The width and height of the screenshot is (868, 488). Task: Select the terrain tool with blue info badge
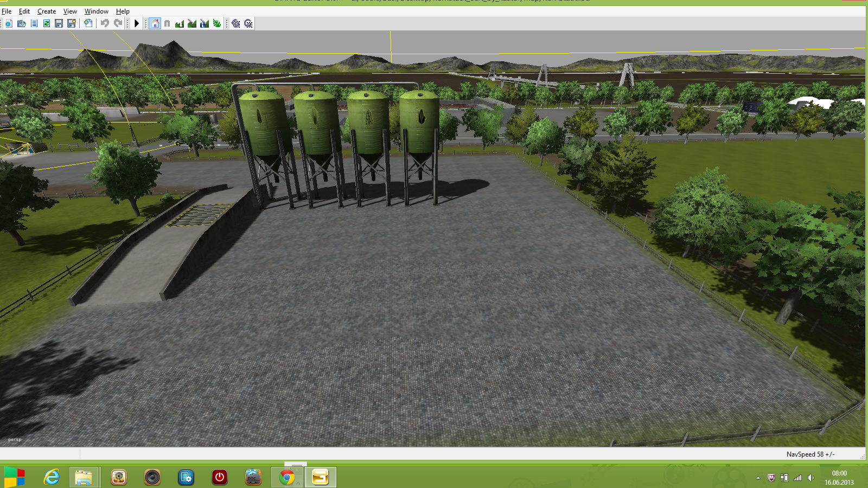click(x=205, y=23)
